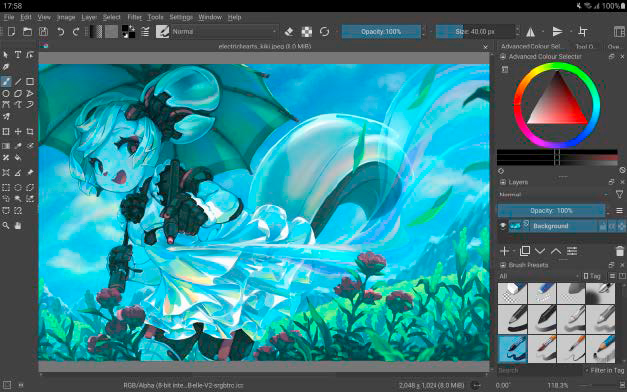
Task: Select the Rectangle shape tool
Action: tap(30, 82)
